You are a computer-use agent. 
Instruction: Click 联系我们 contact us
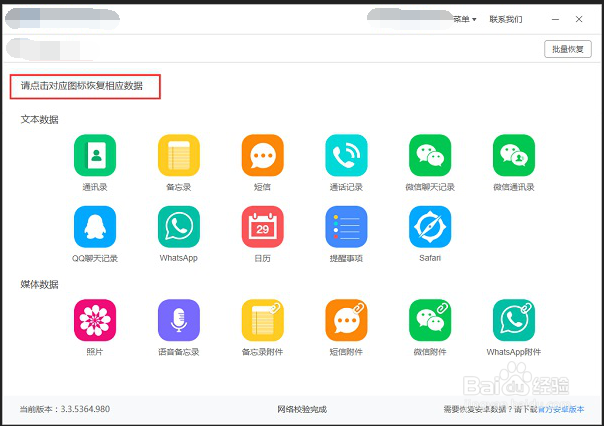pos(506,19)
